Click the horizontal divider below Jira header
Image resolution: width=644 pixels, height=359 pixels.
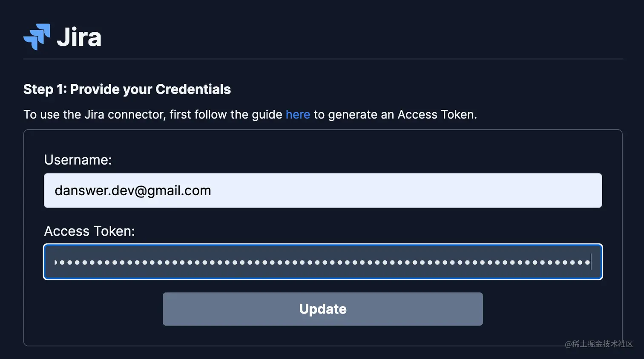[323, 59]
